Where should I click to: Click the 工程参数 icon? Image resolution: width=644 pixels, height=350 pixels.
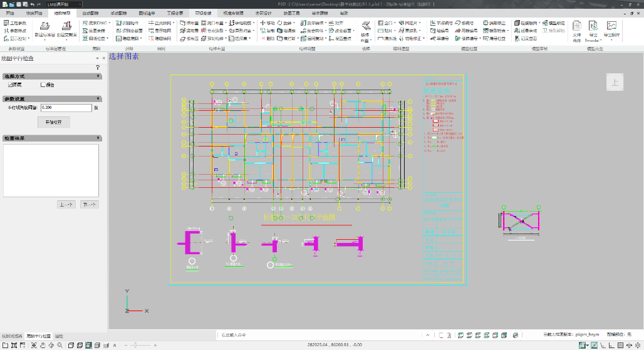click(x=6, y=23)
